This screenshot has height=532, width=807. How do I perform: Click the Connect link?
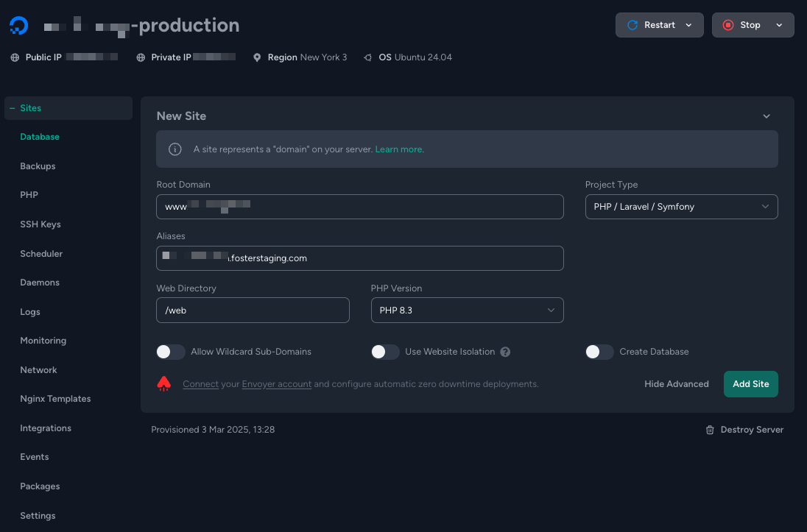click(201, 384)
